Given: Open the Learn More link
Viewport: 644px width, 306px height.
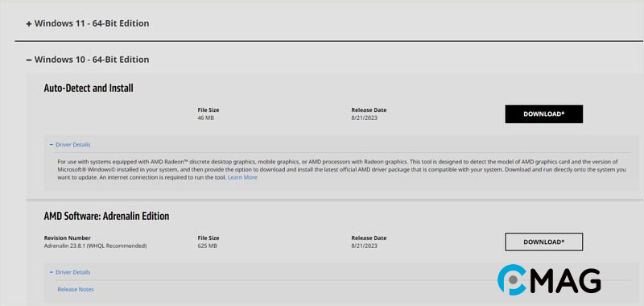Looking at the screenshot, I should (242, 177).
